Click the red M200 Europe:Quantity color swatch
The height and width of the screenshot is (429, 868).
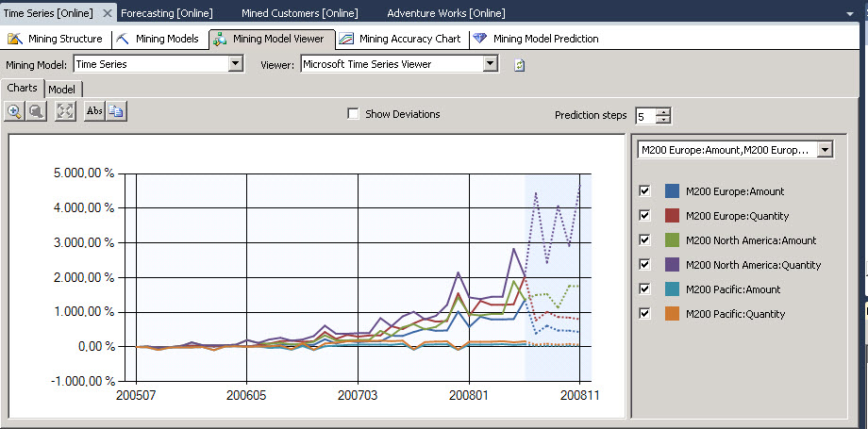pos(672,215)
